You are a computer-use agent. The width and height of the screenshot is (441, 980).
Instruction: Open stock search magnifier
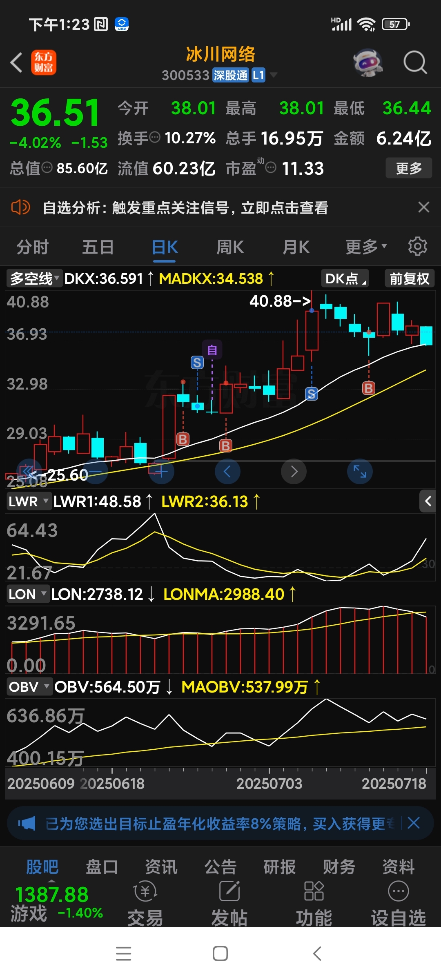tap(415, 62)
